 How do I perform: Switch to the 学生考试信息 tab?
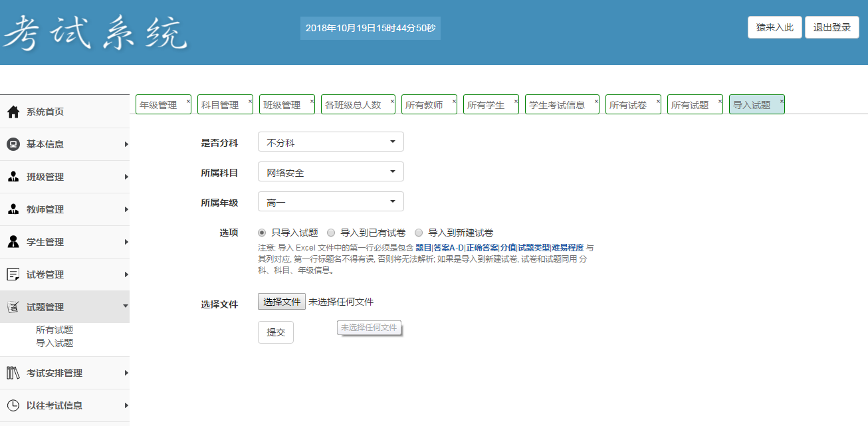557,105
